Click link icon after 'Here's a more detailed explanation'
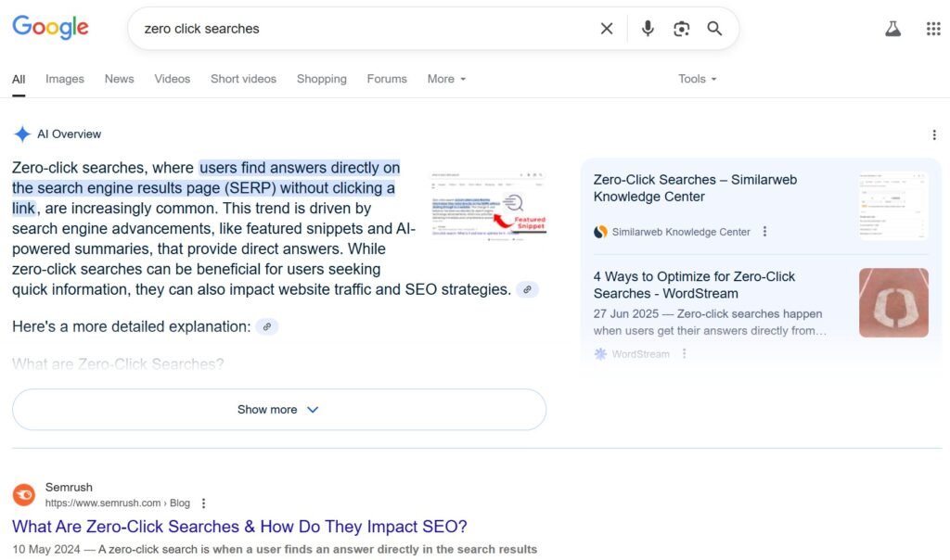 266,326
